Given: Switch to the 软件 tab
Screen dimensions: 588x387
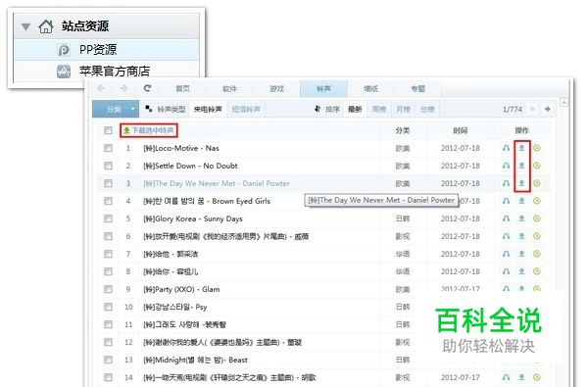Looking at the screenshot, I should click(x=229, y=89).
